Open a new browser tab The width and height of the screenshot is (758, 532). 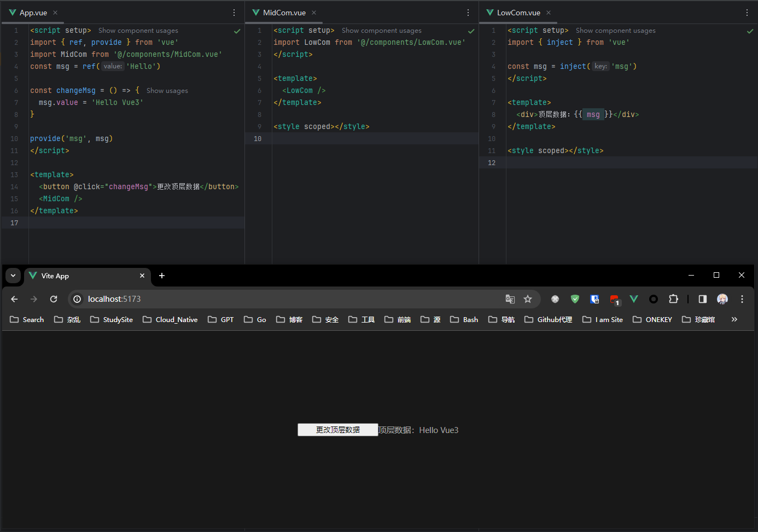tap(162, 276)
